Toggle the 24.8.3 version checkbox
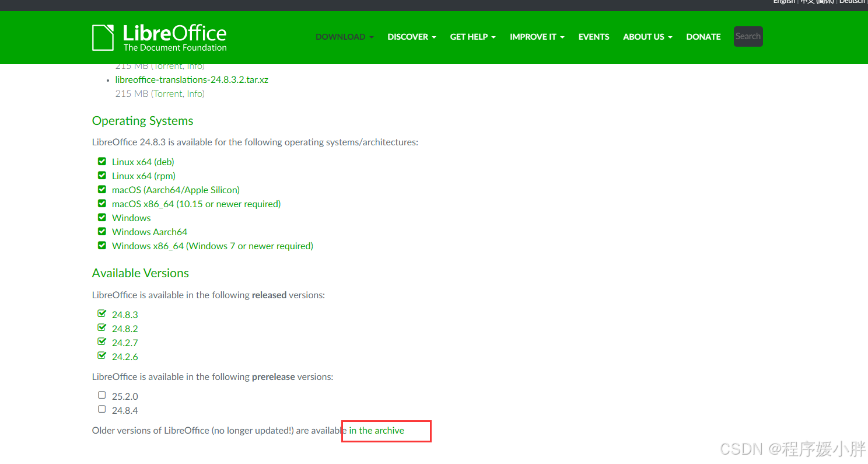 [x=102, y=314]
